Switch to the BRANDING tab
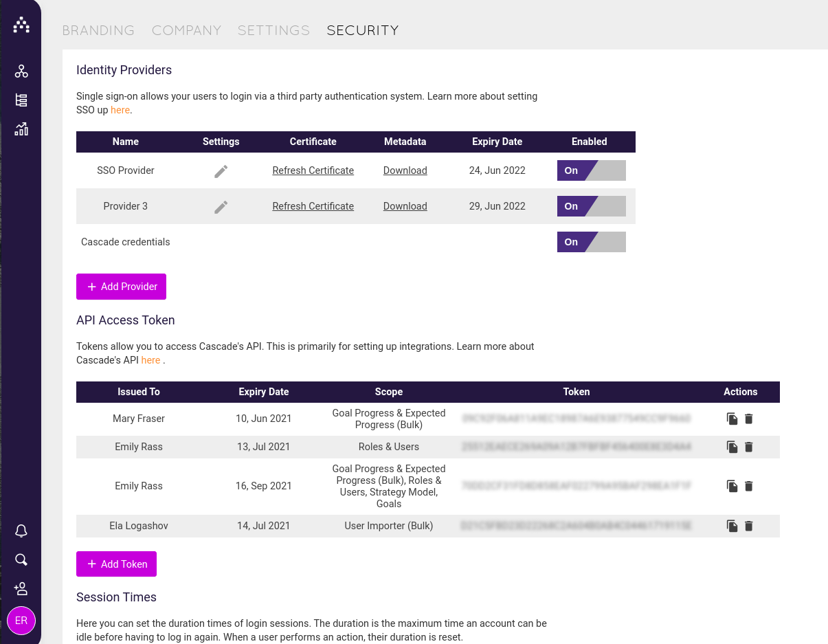The width and height of the screenshot is (828, 644). [x=98, y=30]
